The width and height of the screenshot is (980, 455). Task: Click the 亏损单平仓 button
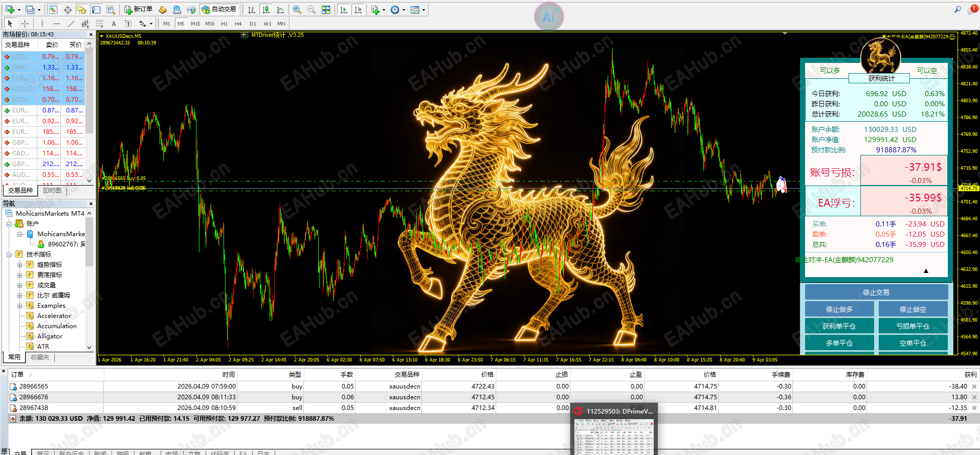913,326
